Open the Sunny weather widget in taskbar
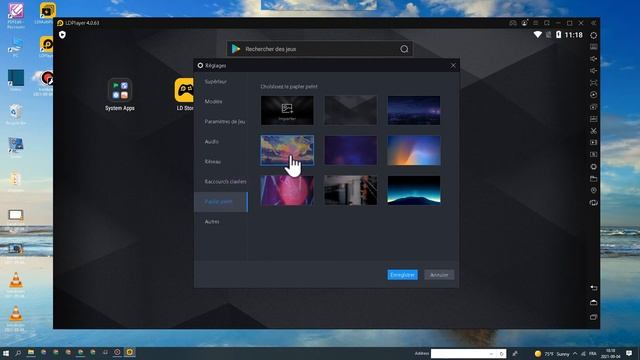 point(551,354)
